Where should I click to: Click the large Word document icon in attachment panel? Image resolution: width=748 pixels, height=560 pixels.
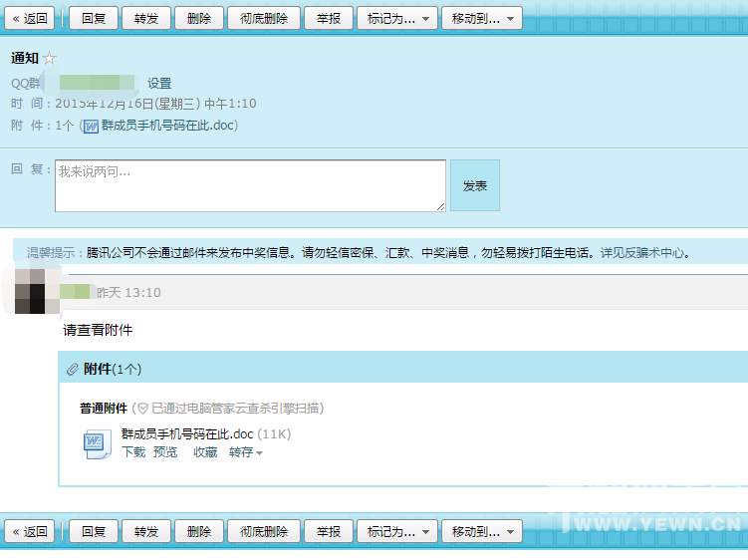coord(98,444)
